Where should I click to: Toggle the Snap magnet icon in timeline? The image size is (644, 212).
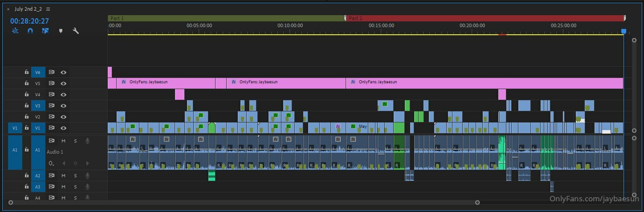30,31
